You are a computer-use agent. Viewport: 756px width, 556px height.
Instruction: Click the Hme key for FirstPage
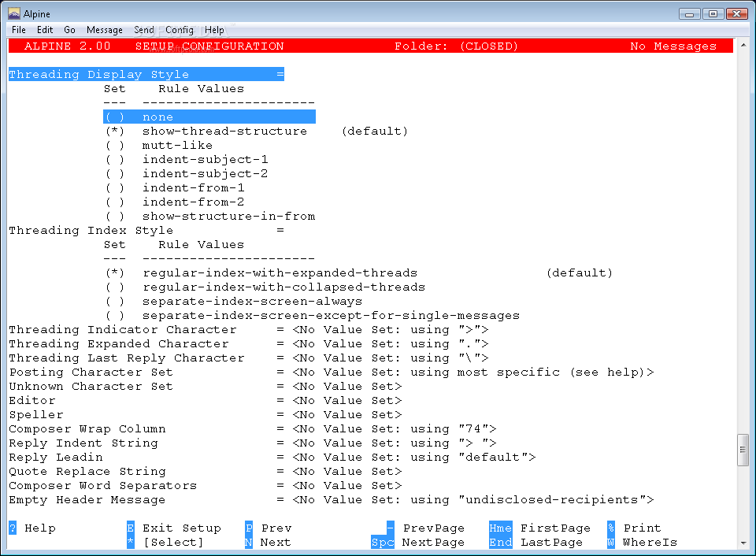coord(501,528)
